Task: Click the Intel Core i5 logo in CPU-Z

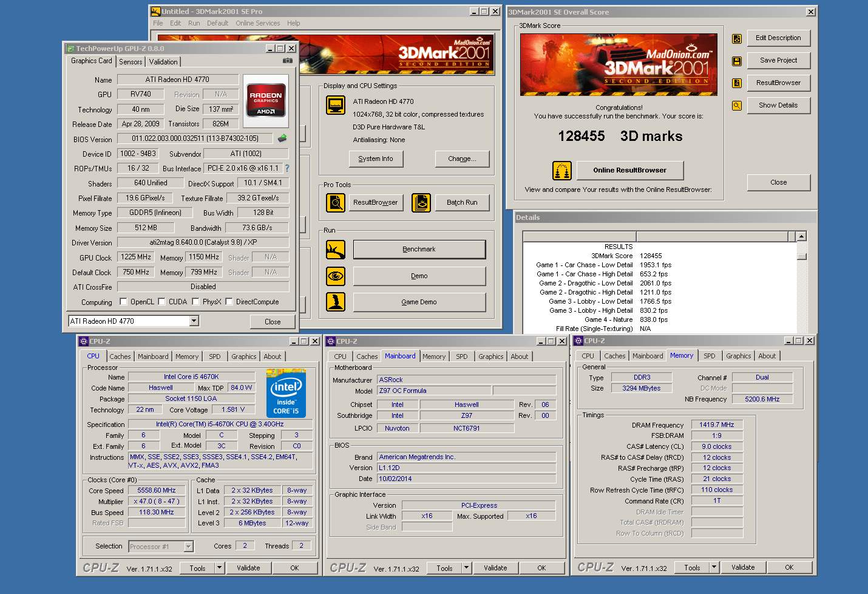Action: point(286,393)
